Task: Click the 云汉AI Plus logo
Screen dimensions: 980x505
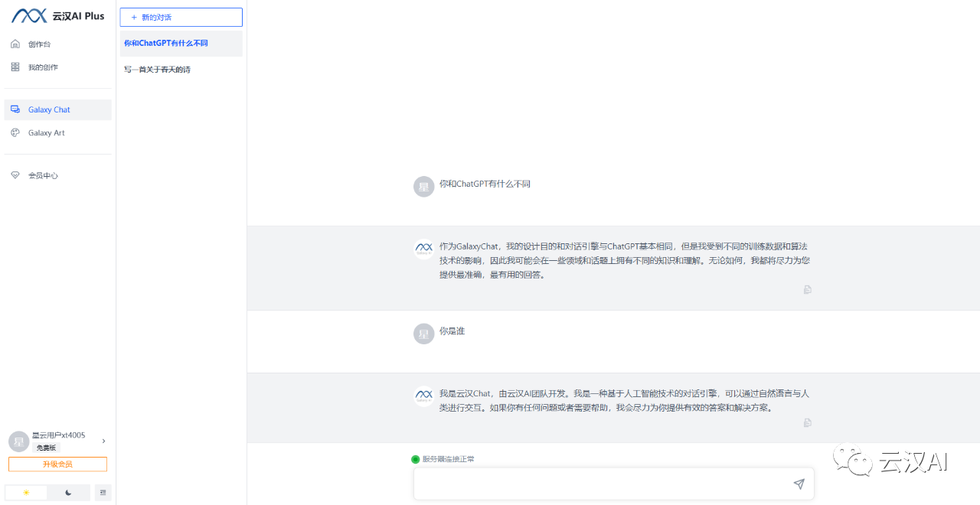Action: pos(57,16)
